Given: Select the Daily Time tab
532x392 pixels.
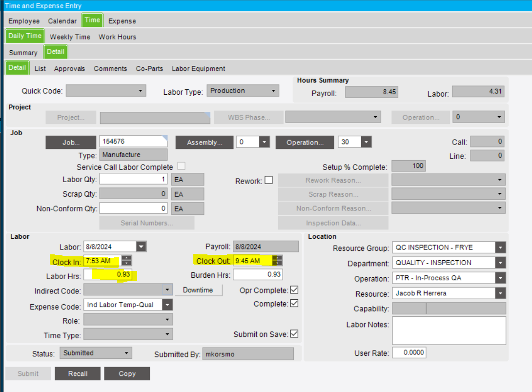Looking at the screenshot, I should [25, 36].
